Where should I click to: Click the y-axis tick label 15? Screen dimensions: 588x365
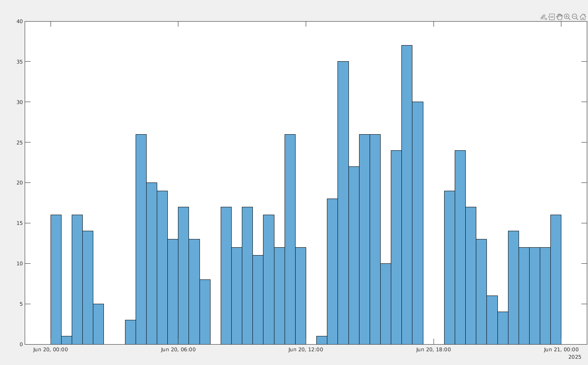[20, 223]
